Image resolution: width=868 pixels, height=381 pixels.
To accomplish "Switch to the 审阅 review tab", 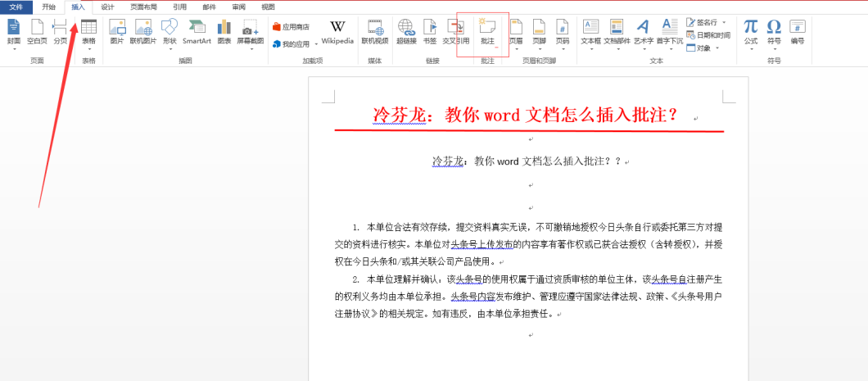I will (x=238, y=7).
